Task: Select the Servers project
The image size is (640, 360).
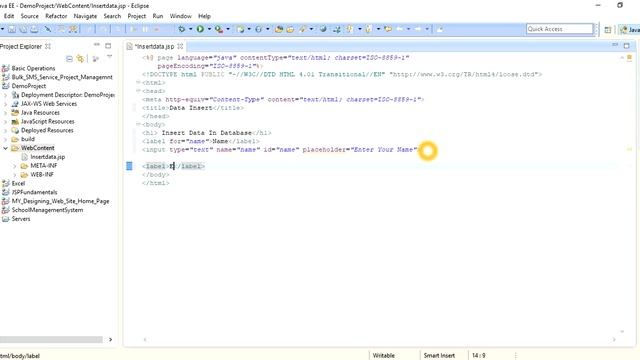Action: coord(21,219)
